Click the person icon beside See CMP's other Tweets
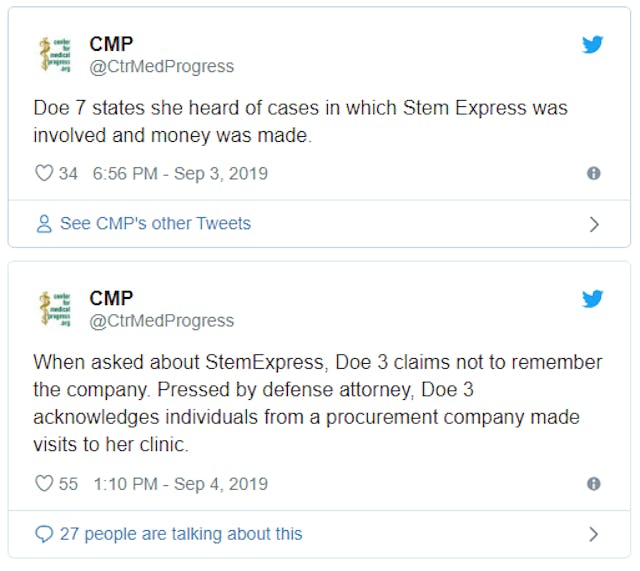The image size is (640, 571). click(44, 224)
